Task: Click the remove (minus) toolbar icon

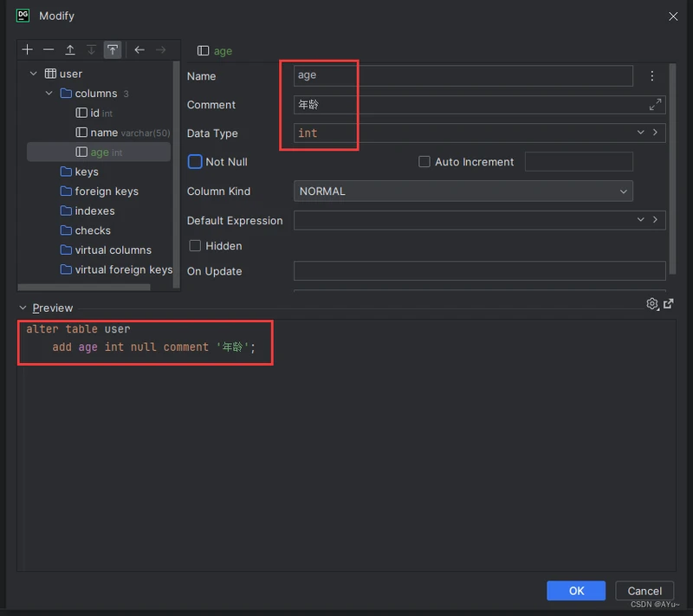Action: click(49, 49)
